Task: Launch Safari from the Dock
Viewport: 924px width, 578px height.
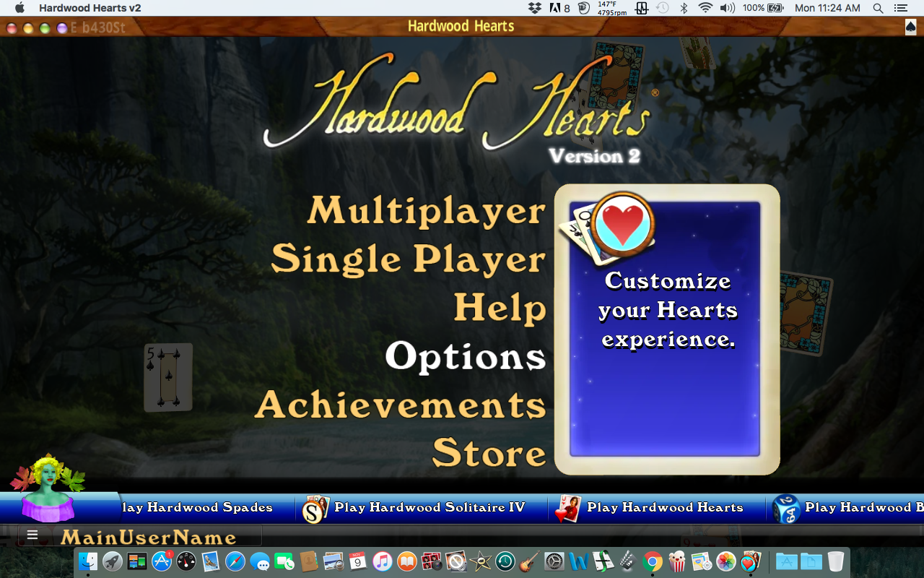Action: click(235, 561)
